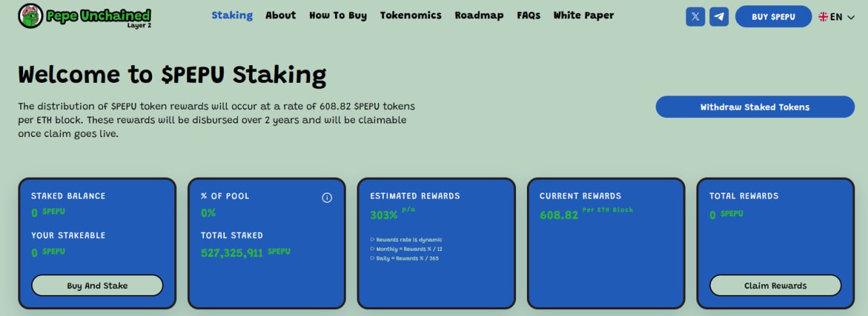Click the BUY $PEPU button
Viewport: 868px width, 316px height.
coord(773,16)
